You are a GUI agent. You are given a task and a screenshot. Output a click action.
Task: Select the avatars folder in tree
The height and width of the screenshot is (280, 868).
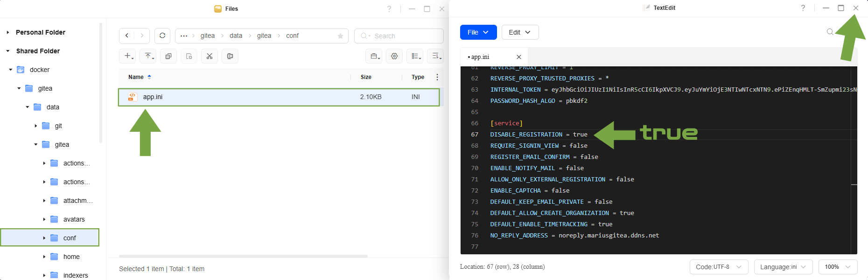74,219
